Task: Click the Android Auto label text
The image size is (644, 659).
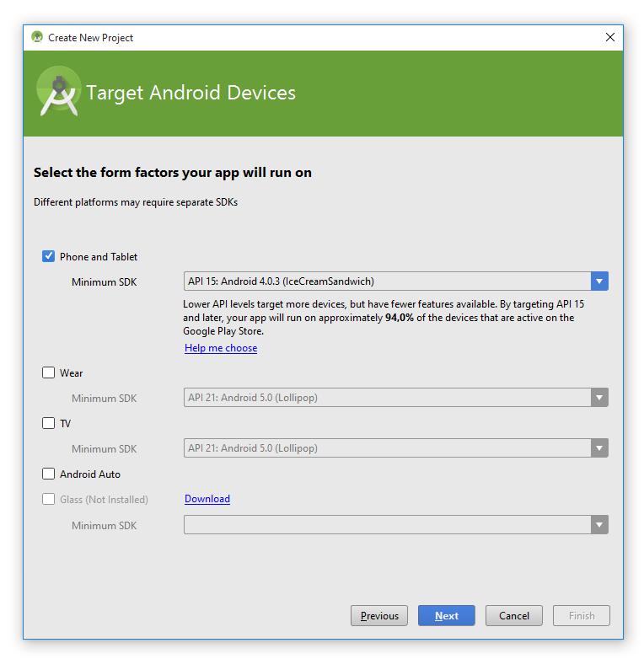Action: pyautogui.click(x=90, y=474)
